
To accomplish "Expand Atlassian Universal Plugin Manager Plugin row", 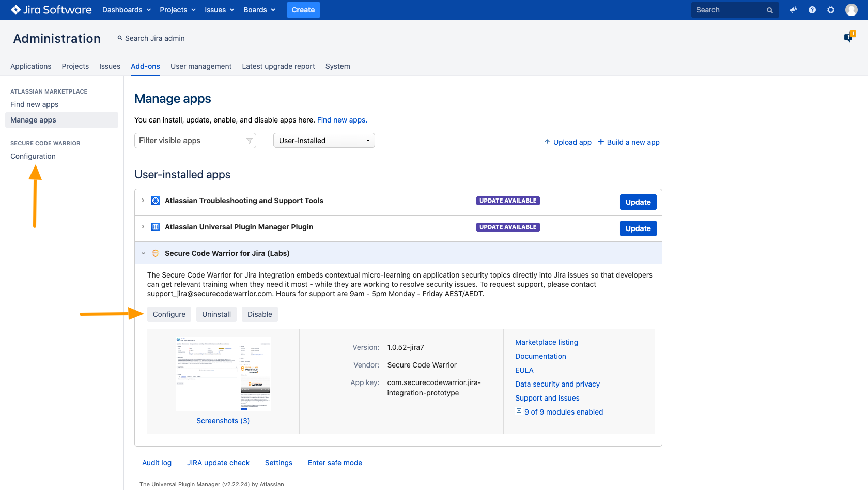I will tap(143, 227).
